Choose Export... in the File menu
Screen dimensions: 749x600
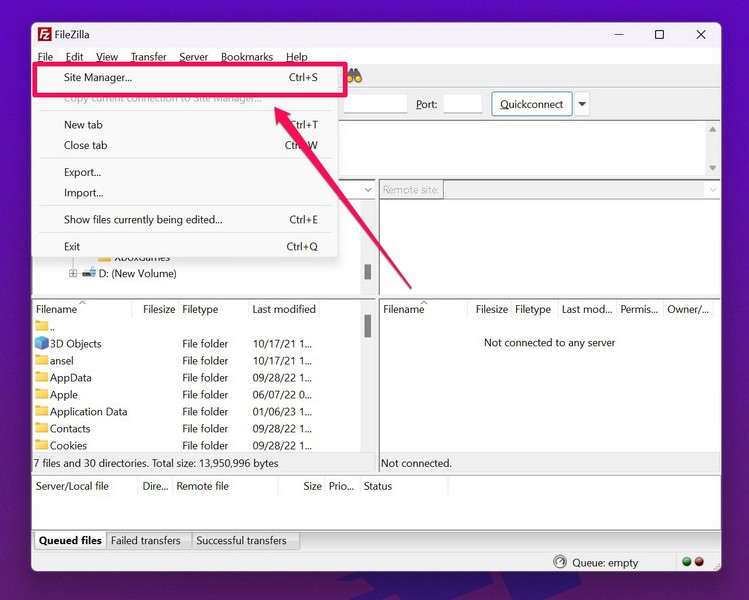[x=82, y=172]
